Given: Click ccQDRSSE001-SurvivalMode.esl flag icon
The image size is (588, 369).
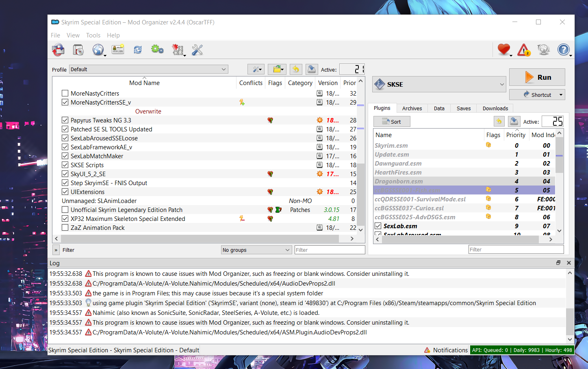Looking at the screenshot, I should 488,199.
